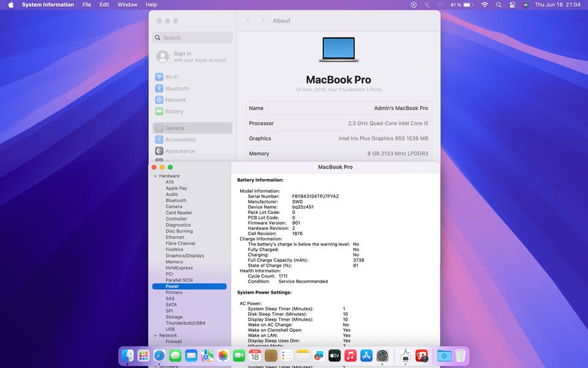The height and width of the screenshot is (368, 588).
Task: Select NVMExpress in the Hardware list
Action: tap(179, 268)
